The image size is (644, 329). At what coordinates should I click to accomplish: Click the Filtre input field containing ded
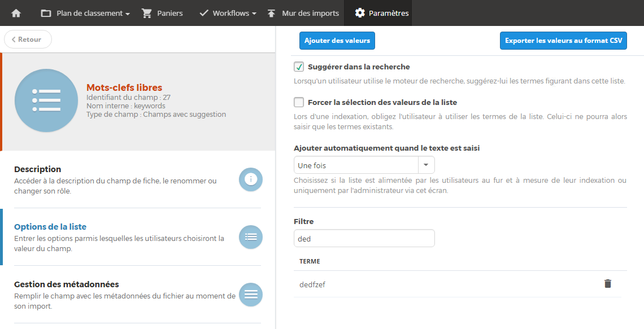coord(364,238)
